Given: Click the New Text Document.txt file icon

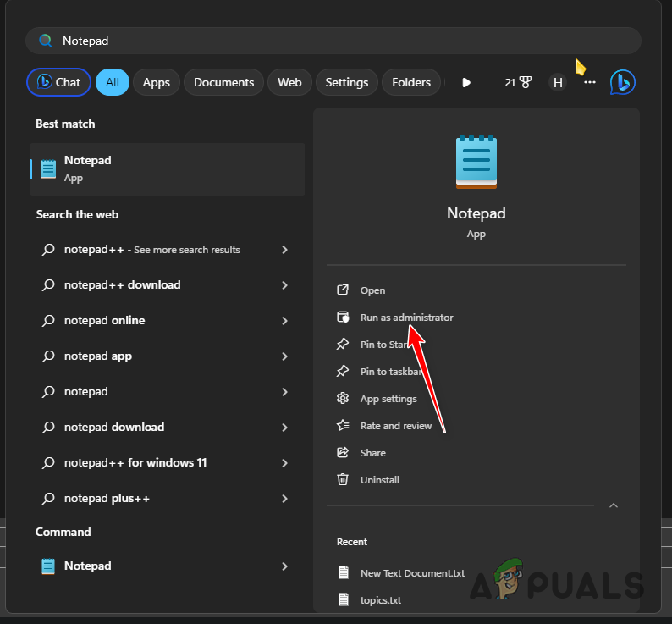Looking at the screenshot, I should pyautogui.click(x=344, y=572).
